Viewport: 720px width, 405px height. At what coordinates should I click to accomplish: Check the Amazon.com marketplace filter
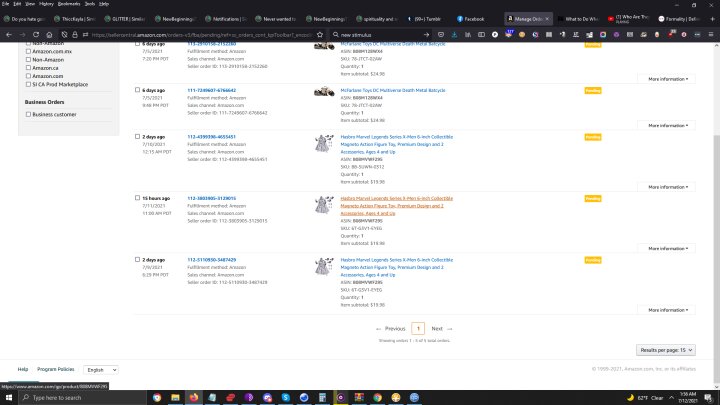point(28,76)
